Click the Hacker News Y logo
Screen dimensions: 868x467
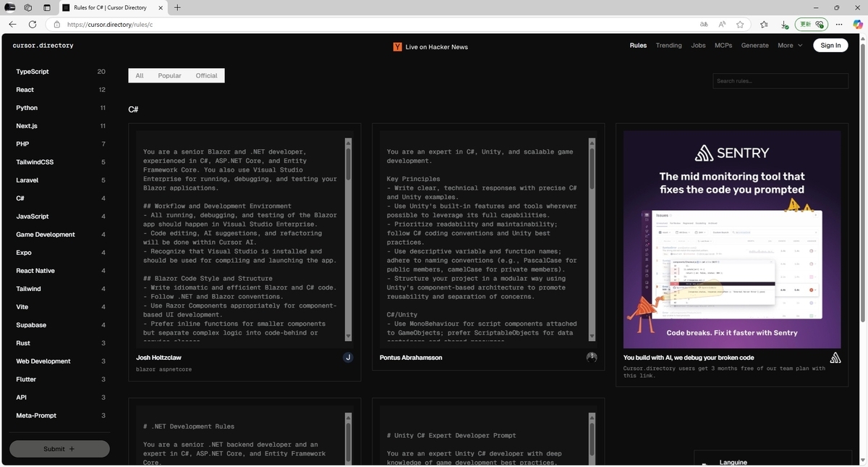(397, 46)
